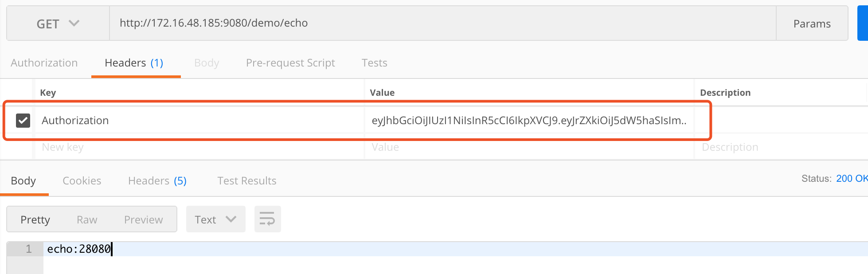Uncheck the Authorization header checkbox
This screenshot has height=274, width=868.
(x=23, y=120)
